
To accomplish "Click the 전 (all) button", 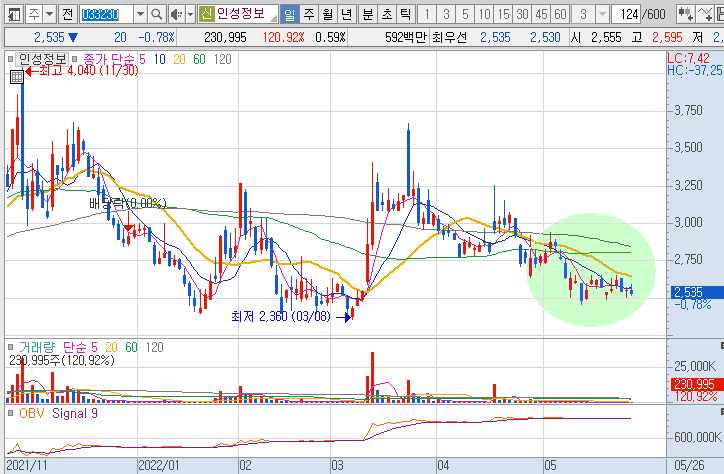I will [67, 14].
